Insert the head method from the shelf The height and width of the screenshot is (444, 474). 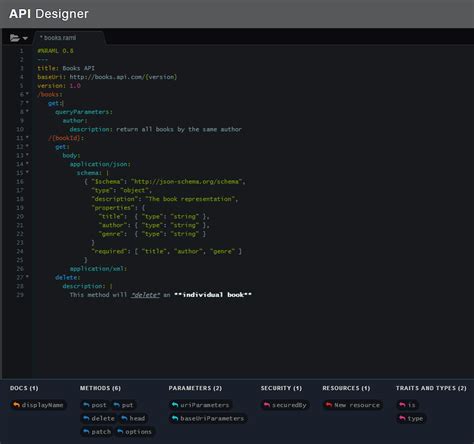point(133,418)
